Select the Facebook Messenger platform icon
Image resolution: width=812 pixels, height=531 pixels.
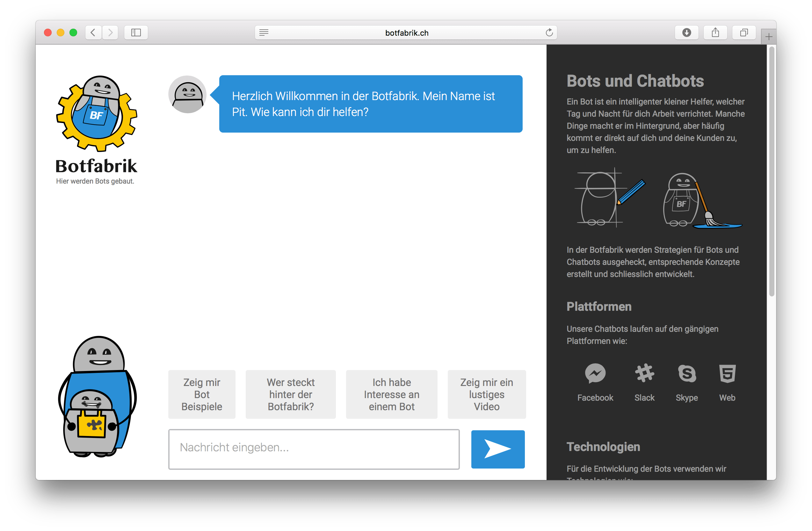[595, 374]
